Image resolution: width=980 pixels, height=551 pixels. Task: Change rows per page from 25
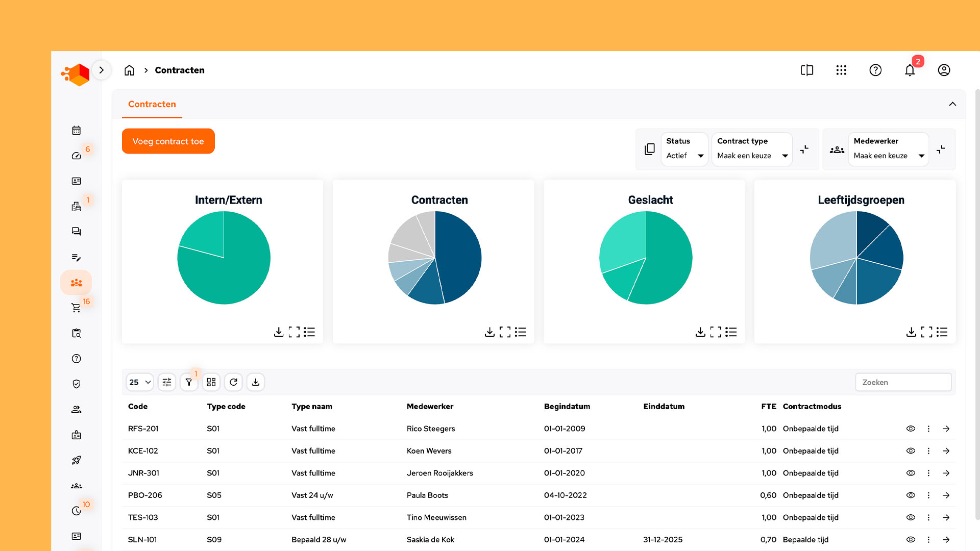140,382
